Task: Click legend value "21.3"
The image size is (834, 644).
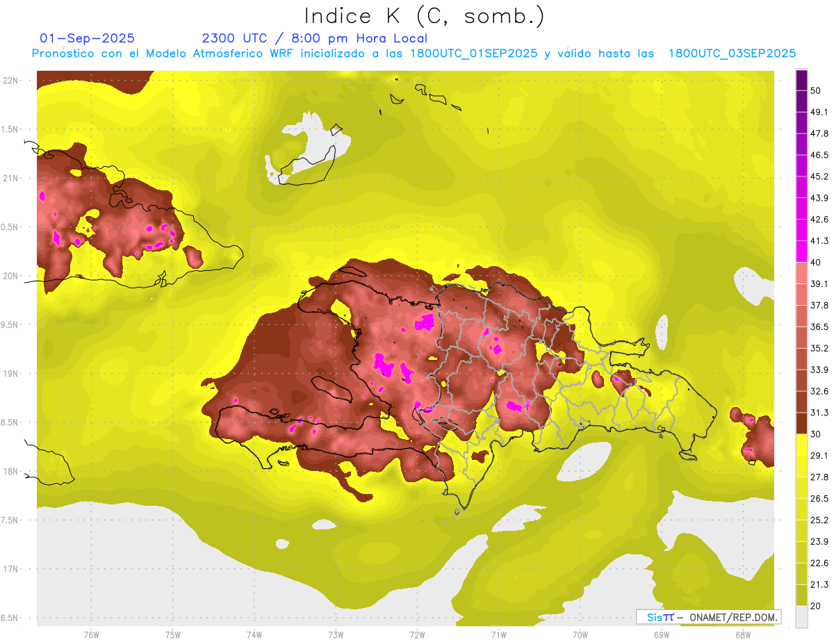Action: pyautogui.click(x=819, y=584)
